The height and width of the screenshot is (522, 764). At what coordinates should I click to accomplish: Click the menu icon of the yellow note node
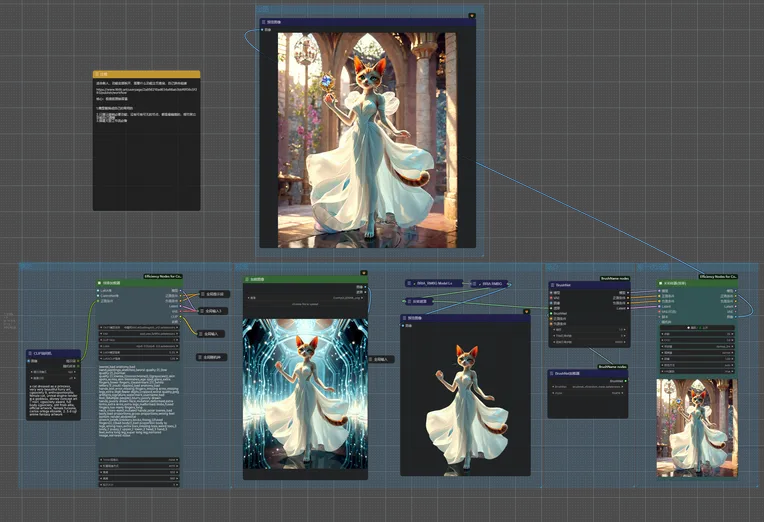pos(96,74)
